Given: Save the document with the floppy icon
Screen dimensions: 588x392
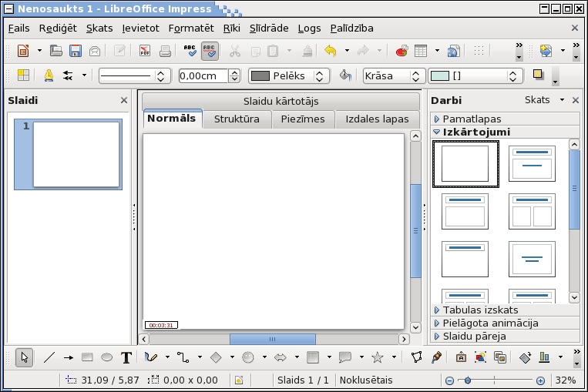Looking at the screenshot, I should pyautogui.click(x=76, y=51).
